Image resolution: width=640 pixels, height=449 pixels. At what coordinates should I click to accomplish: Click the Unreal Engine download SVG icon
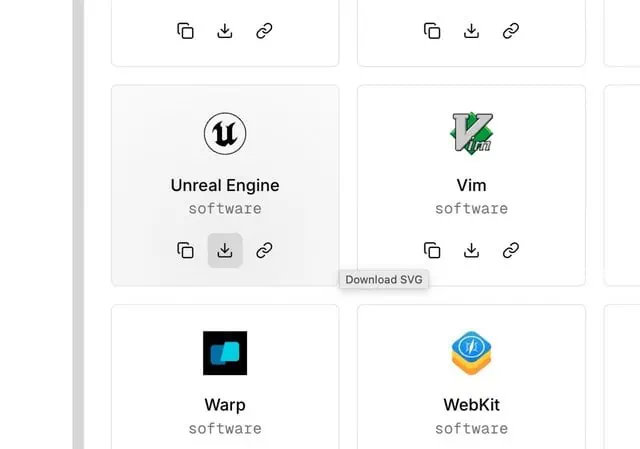click(x=225, y=250)
